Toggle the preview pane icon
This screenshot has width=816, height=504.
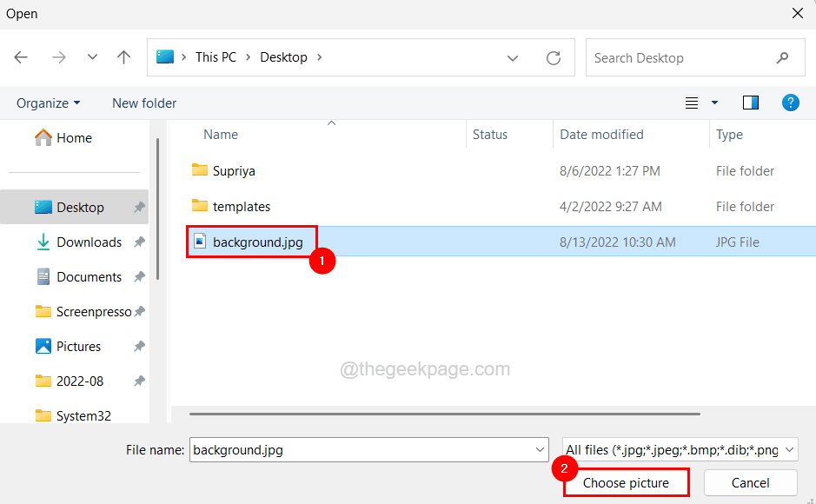pos(750,102)
